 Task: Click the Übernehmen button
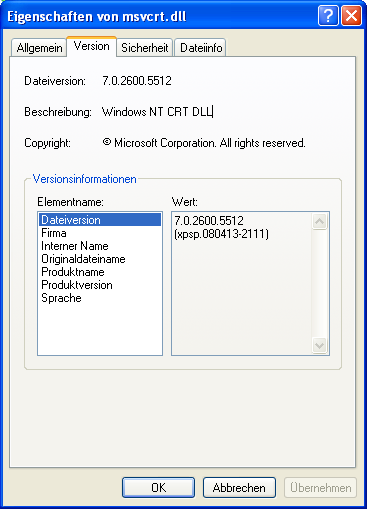(320, 488)
